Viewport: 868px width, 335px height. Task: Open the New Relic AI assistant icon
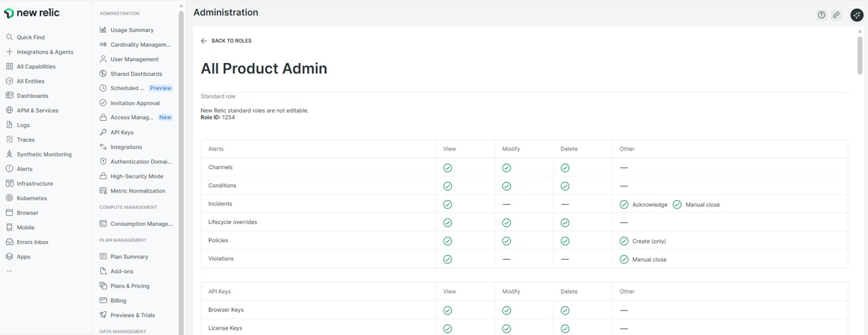point(856,15)
